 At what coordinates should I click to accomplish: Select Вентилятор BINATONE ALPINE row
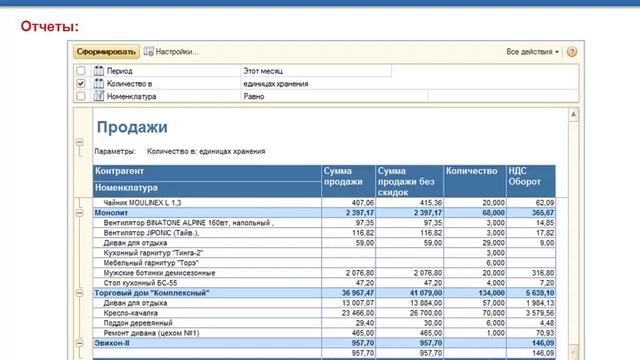click(324, 223)
